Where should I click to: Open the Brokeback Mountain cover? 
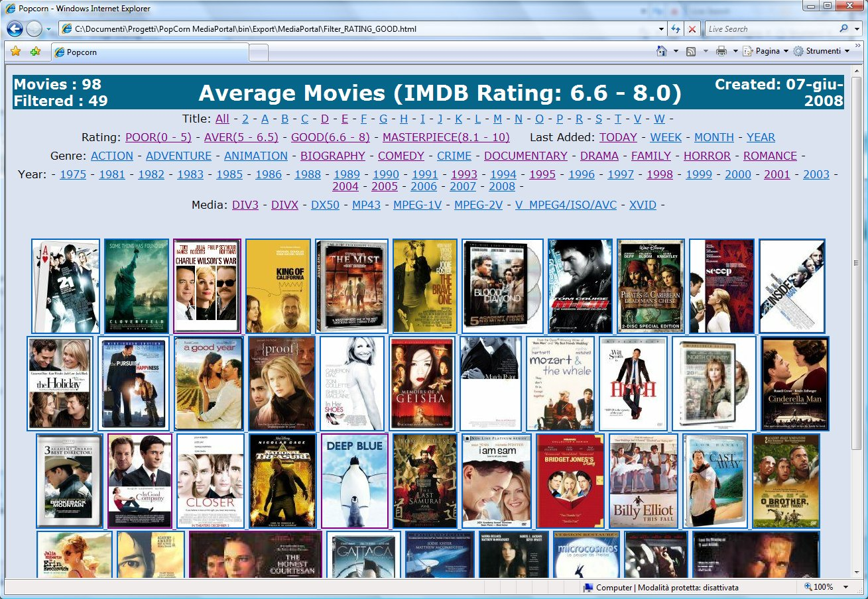(70, 481)
